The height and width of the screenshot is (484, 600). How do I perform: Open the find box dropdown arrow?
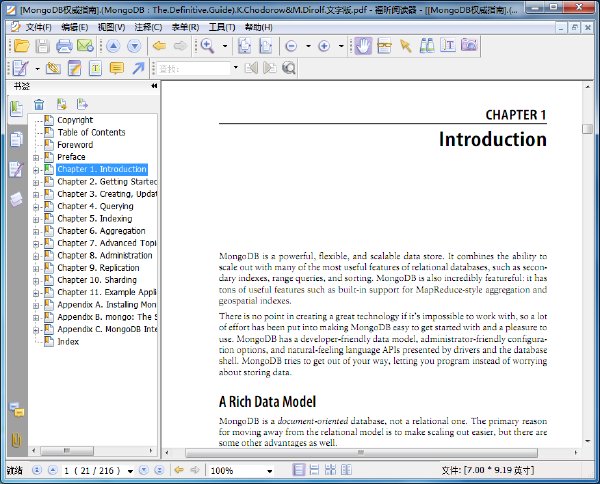pyautogui.click(x=236, y=68)
